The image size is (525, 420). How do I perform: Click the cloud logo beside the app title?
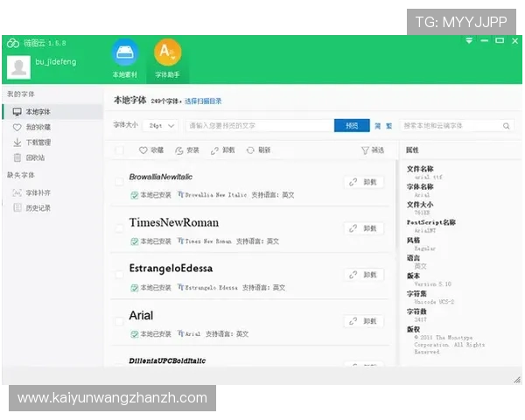(x=13, y=43)
